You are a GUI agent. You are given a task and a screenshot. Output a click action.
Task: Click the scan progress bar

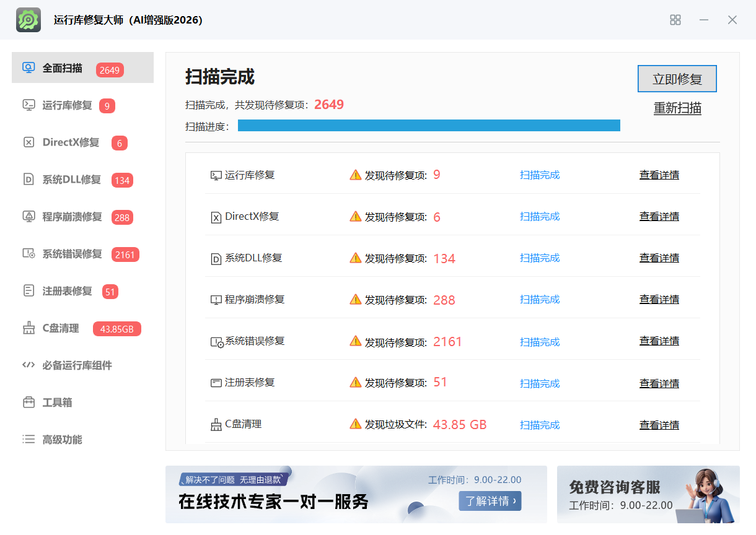[429, 126]
